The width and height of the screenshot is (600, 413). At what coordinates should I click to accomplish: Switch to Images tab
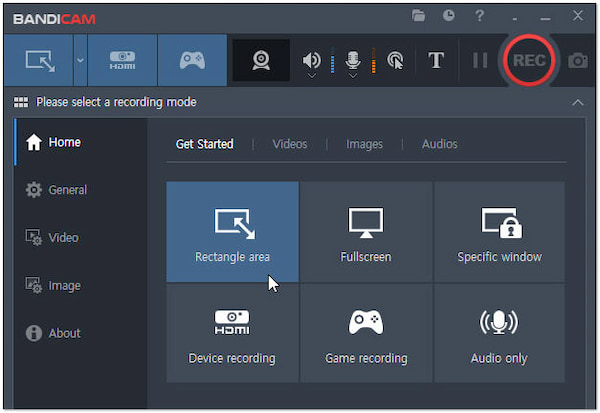point(364,144)
